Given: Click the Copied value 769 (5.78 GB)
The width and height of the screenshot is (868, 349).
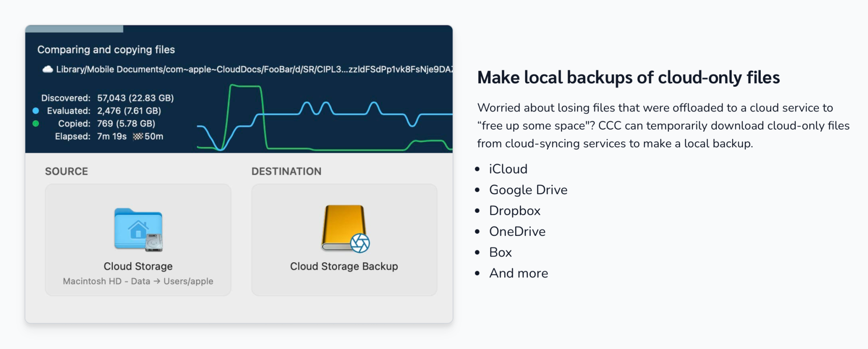Looking at the screenshot, I should point(126,124).
